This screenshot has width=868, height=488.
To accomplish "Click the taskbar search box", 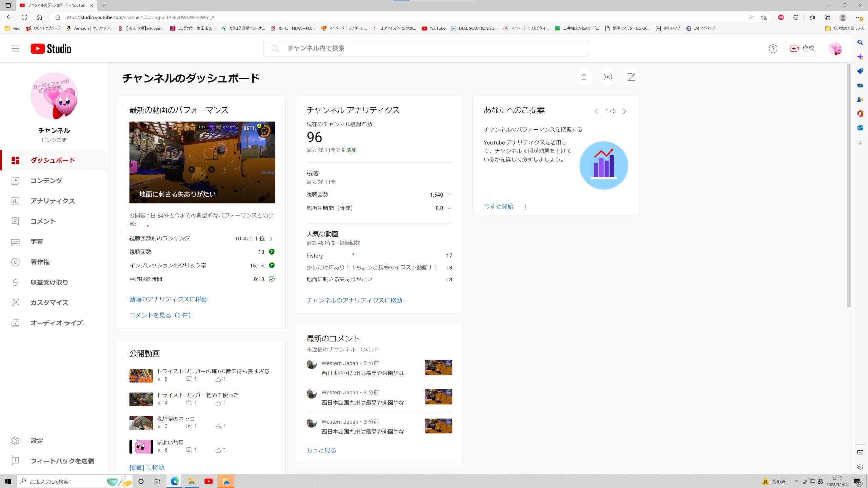I will pyautogui.click(x=75, y=481).
